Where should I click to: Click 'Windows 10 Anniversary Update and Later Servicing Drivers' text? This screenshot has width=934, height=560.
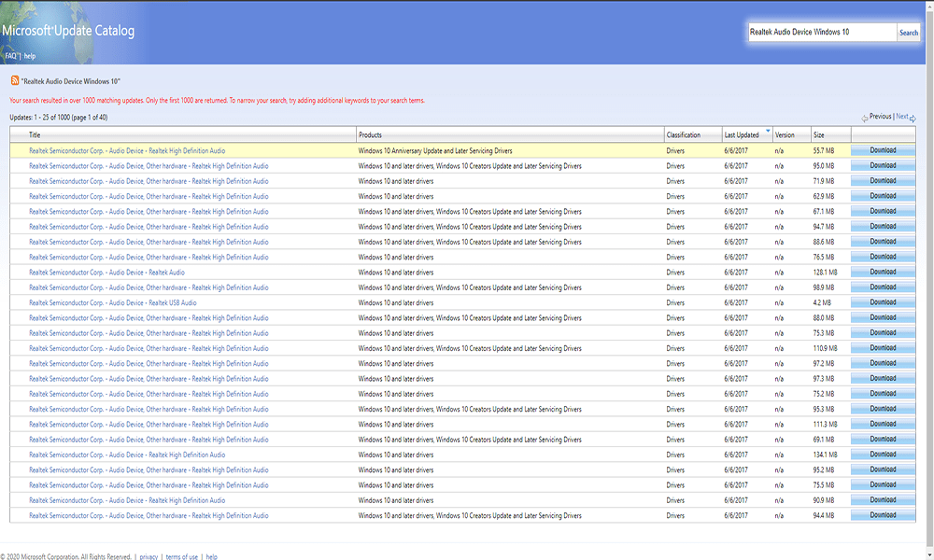[x=435, y=151]
